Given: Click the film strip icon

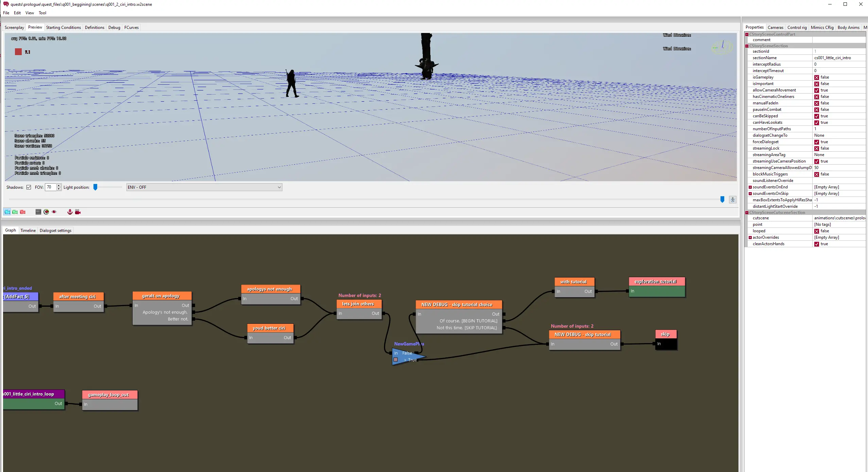Looking at the screenshot, I should (x=38, y=212).
